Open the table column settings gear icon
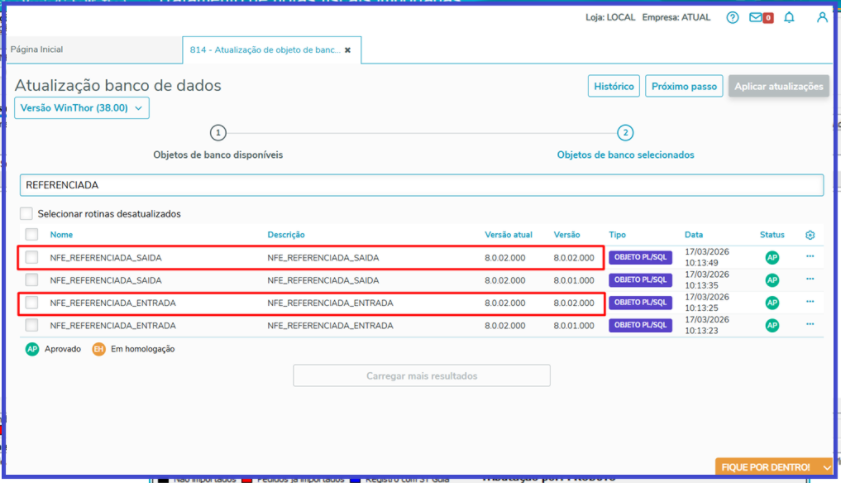The width and height of the screenshot is (841, 483). pyautogui.click(x=810, y=235)
